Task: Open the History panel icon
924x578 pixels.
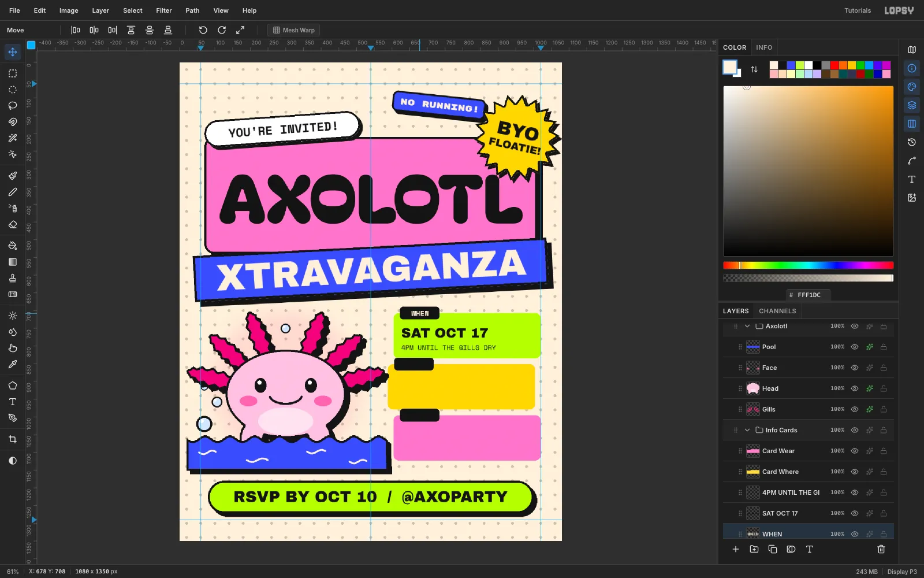Action: click(912, 142)
